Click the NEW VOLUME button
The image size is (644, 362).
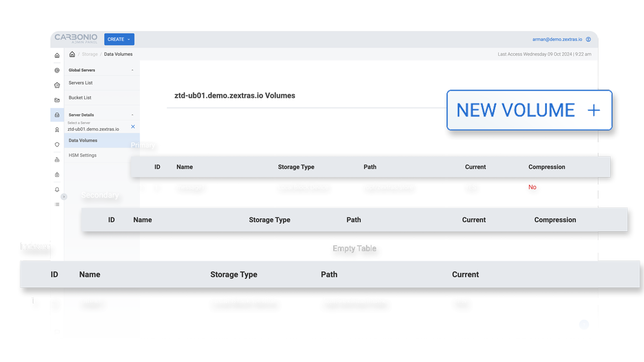(x=529, y=110)
